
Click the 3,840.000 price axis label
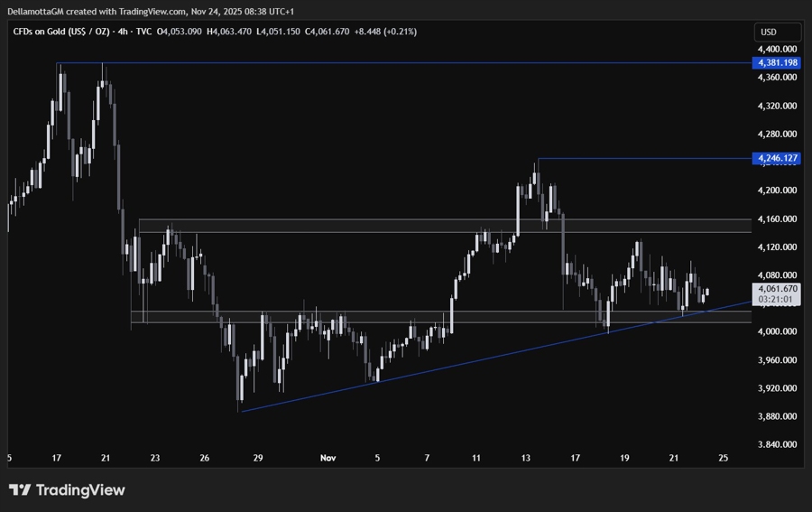(x=777, y=444)
